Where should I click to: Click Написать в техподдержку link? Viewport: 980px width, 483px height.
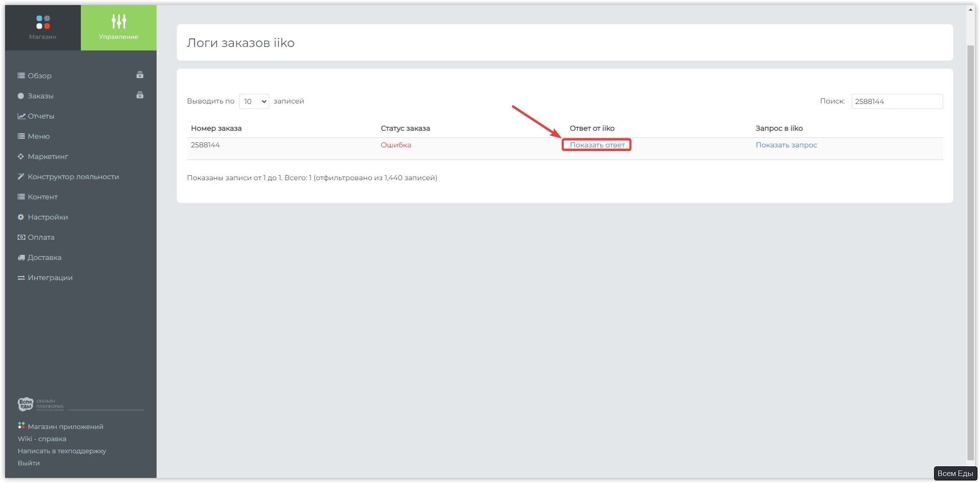pos(62,451)
